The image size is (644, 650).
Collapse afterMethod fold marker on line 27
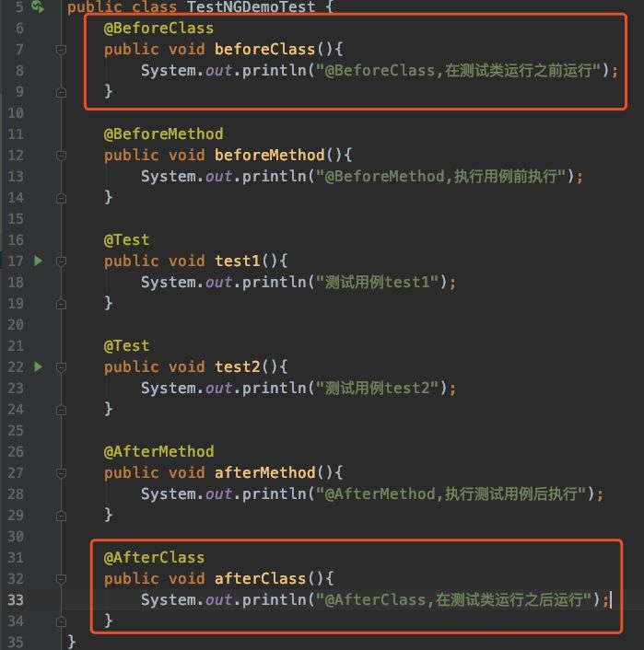pyautogui.click(x=61, y=473)
